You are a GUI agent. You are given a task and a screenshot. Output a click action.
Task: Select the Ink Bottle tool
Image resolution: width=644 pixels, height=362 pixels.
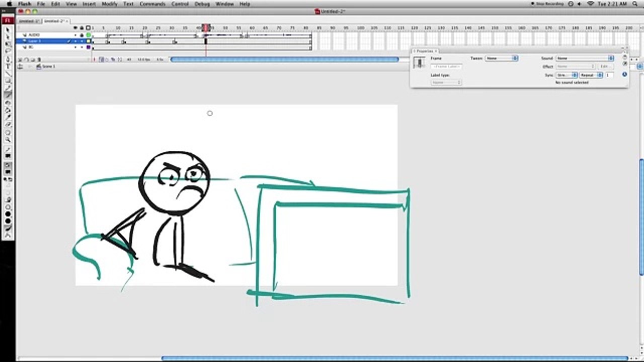pos(8,103)
